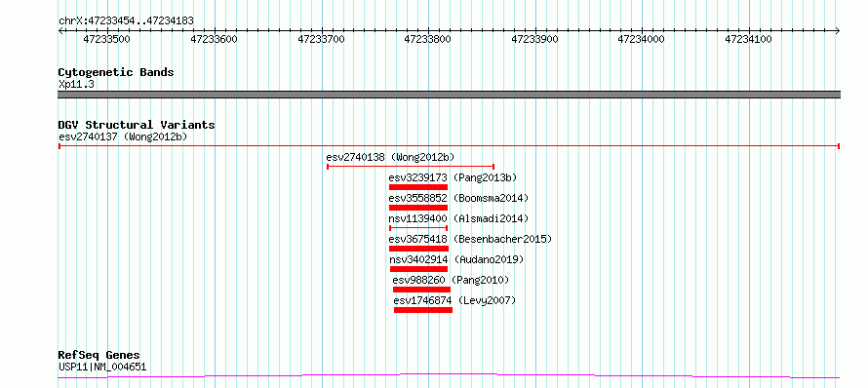The image size is (868, 388).
Task: Click the esv3675418 (Besenbacher2015) variant bar
Action: [418, 249]
